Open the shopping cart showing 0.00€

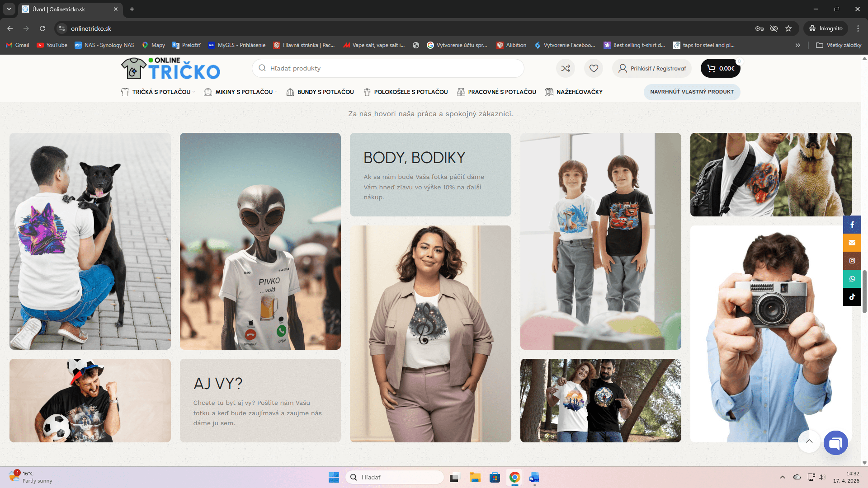click(x=720, y=68)
